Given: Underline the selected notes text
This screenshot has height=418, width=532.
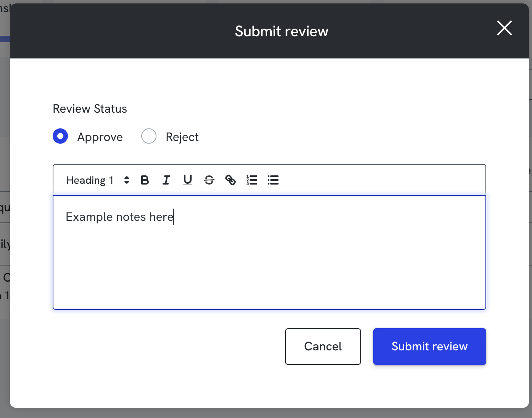Looking at the screenshot, I should click(x=187, y=180).
